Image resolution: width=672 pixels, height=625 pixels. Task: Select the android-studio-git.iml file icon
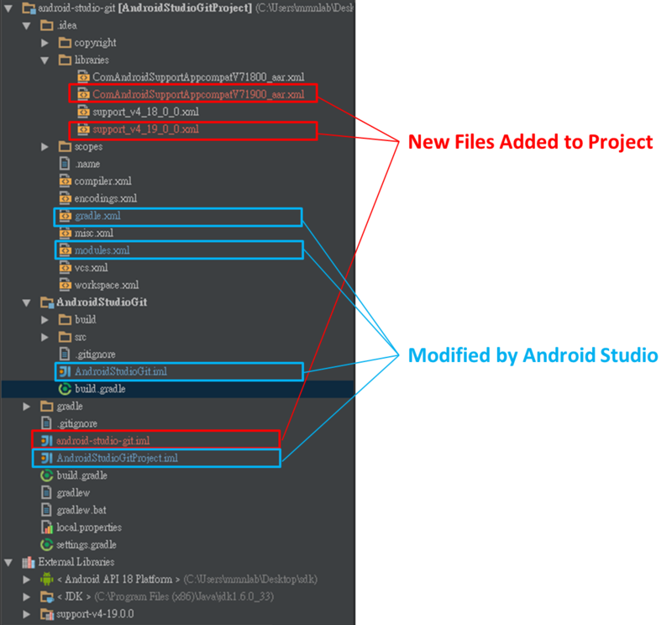[x=46, y=441]
